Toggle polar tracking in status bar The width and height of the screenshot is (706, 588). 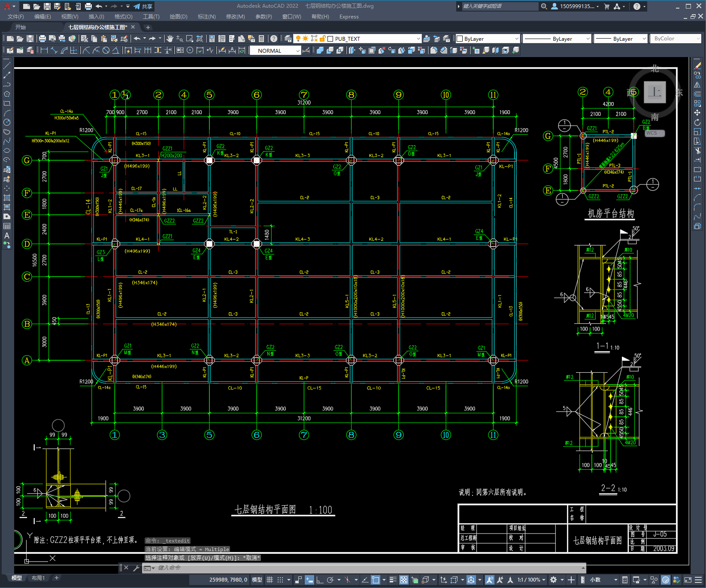tap(330, 580)
